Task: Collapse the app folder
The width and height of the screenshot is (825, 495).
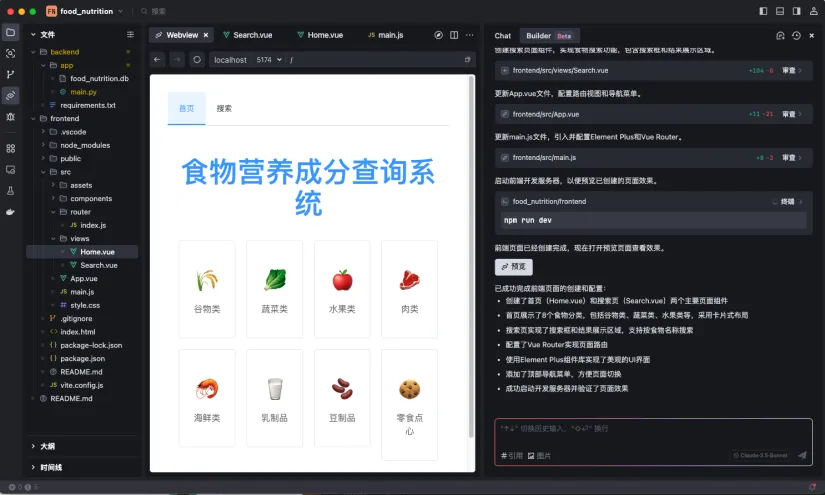Action: point(43,65)
